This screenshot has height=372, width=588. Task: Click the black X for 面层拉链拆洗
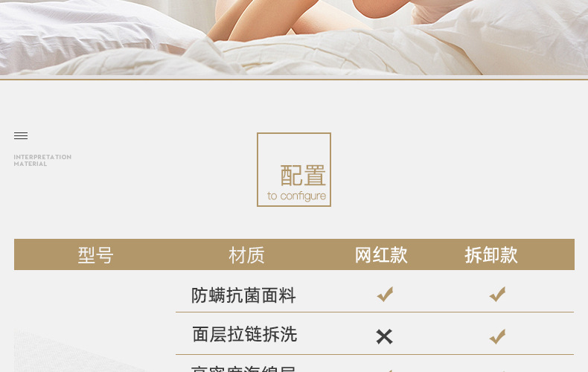[x=384, y=336]
